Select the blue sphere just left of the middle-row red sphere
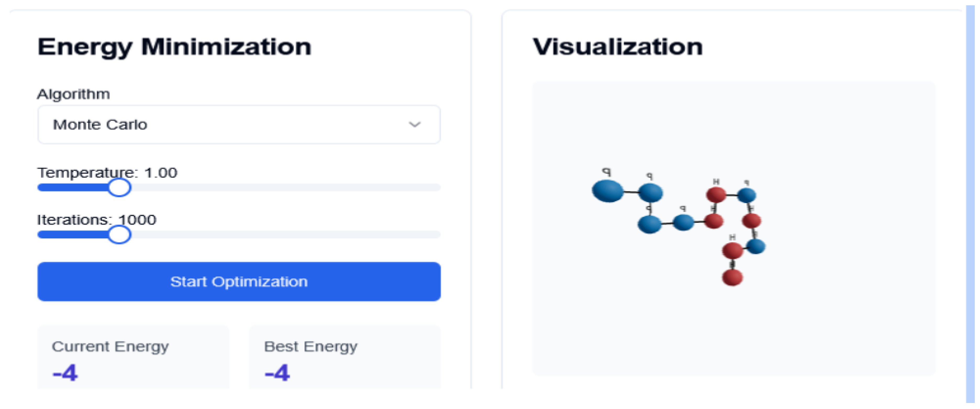Viewport: 980px width, 409px height. pyautogui.click(x=683, y=222)
